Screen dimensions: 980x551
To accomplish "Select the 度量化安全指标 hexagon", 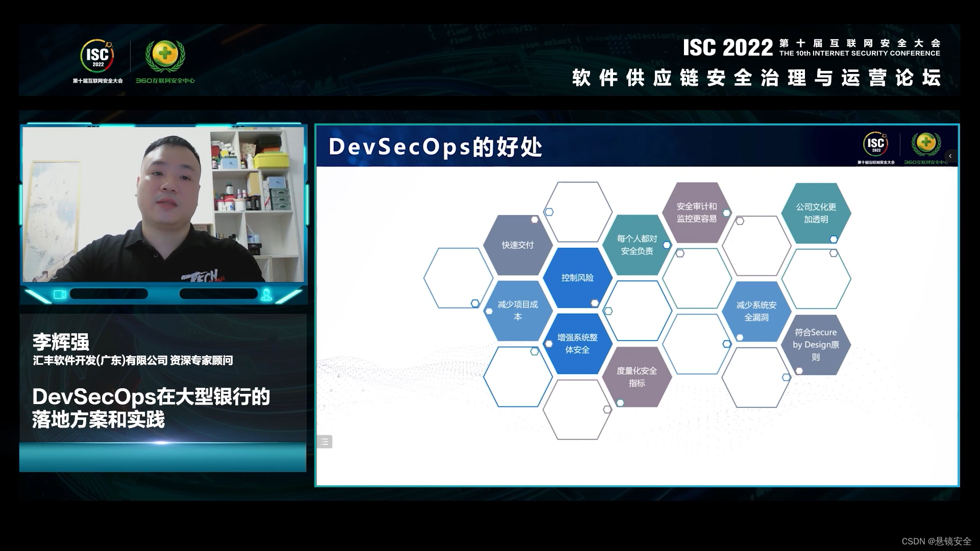I will [x=636, y=377].
